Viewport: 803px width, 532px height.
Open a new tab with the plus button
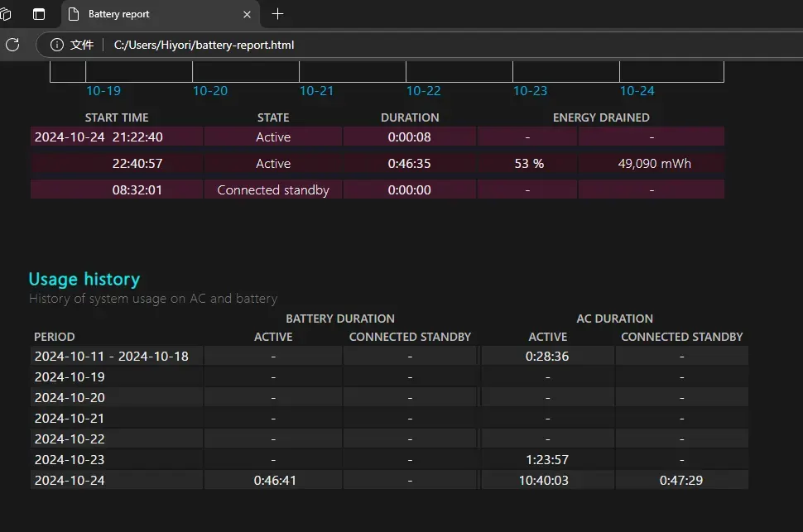coord(277,14)
